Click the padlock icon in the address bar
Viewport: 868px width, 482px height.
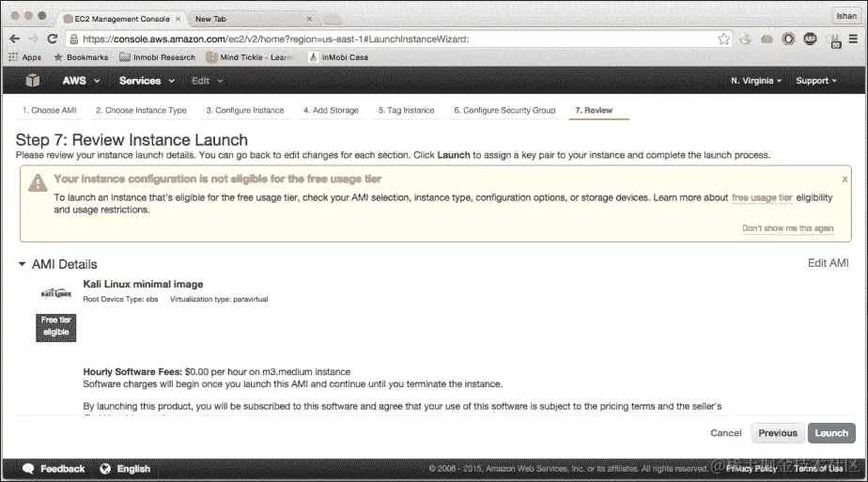point(73,39)
